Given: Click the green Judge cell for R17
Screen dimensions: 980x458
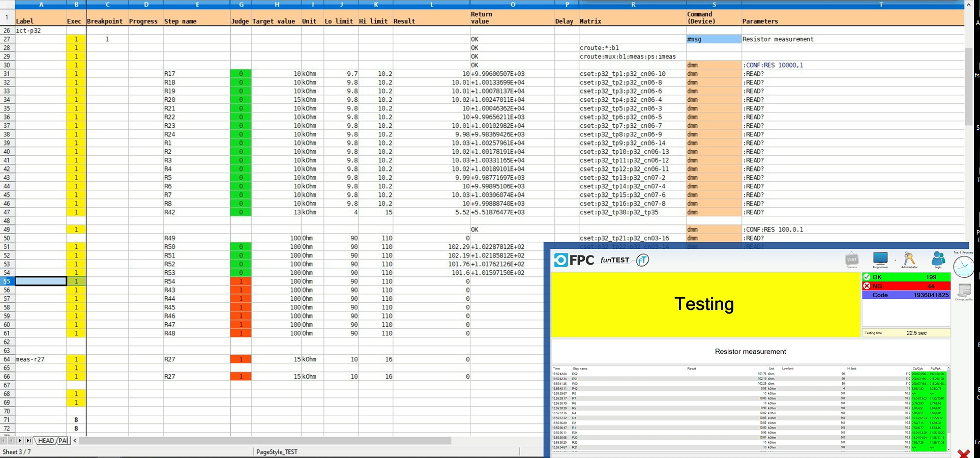Looking at the screenshot, I should click(x=241, y=74).
